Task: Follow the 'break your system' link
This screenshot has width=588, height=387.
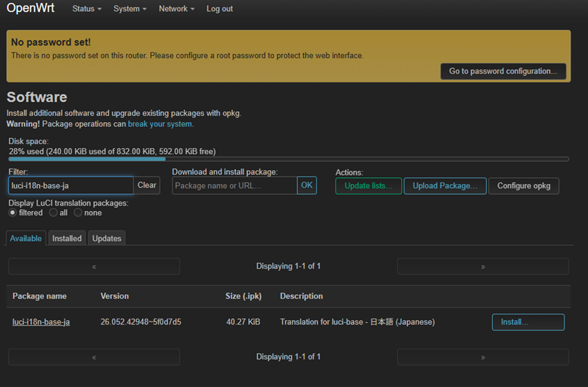Action: point(160,124)
